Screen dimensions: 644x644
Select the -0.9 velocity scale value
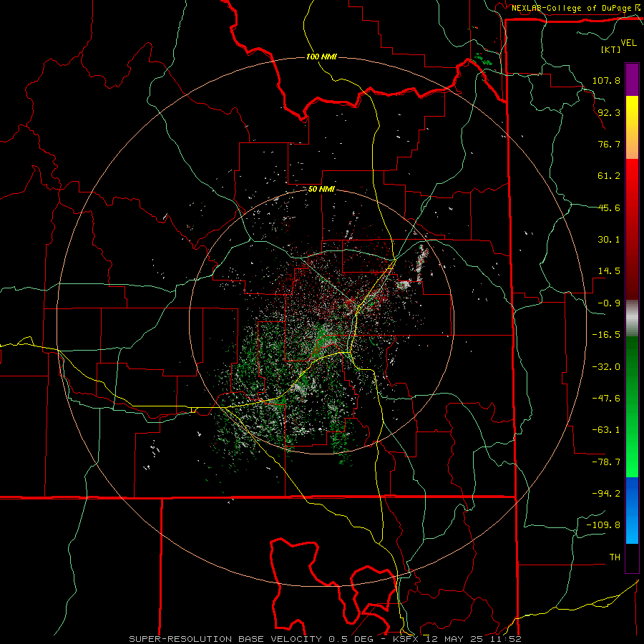[609, 303]
